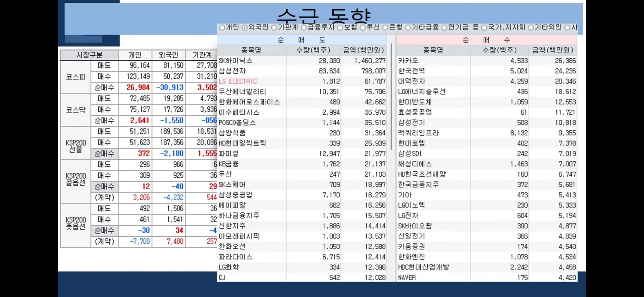Select the 개인 radio button
Viewport: 644px width, 297px height.
pyautogui.click(x=222, y=28)
